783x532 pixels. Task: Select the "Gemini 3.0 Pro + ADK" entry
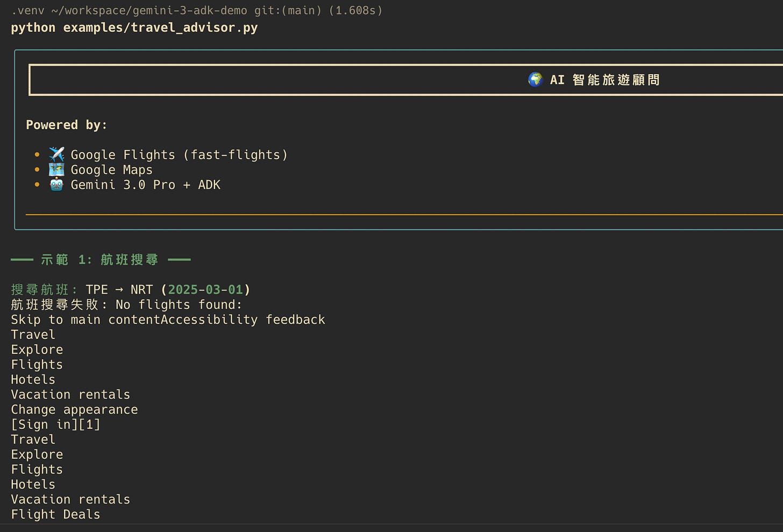(146, 185)
